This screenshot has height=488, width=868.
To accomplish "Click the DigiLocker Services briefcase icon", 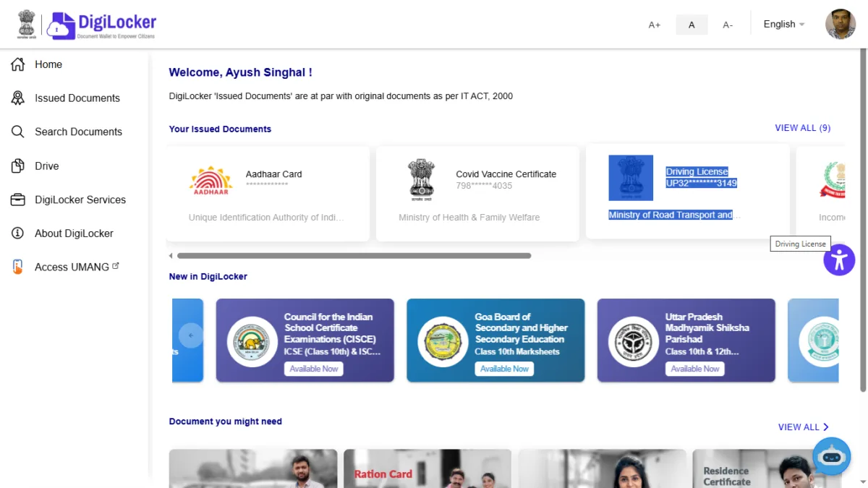I will point(18,200).
